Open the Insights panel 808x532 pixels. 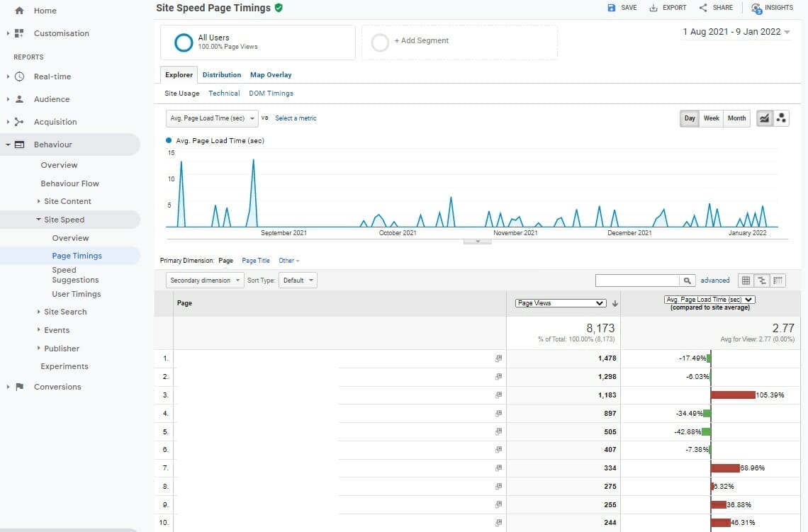point(772,8)
